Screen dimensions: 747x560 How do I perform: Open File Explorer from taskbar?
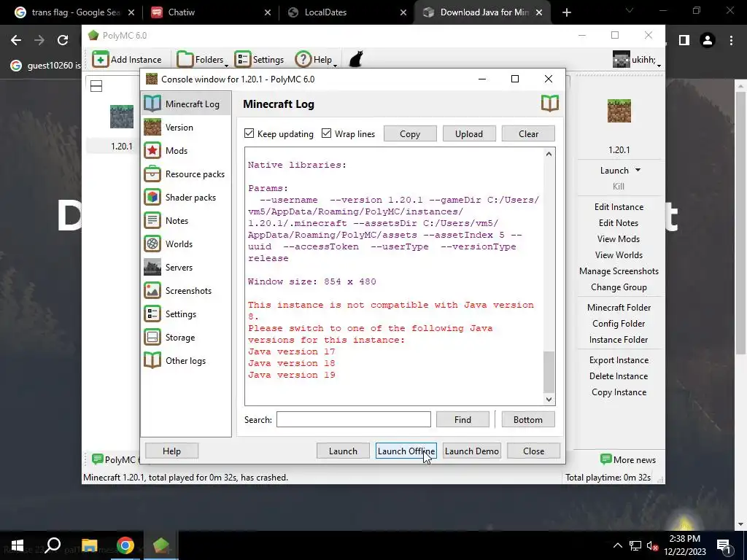point(89,545)
